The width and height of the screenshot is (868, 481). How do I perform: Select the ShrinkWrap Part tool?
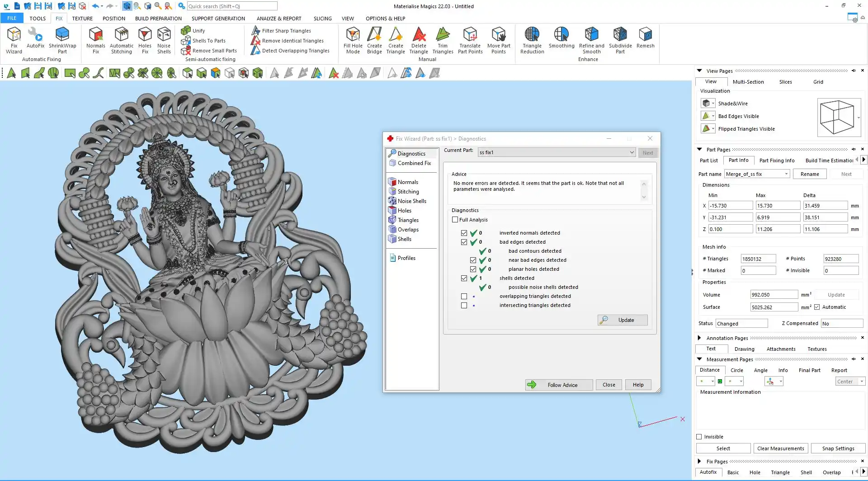tap(62, 40)
